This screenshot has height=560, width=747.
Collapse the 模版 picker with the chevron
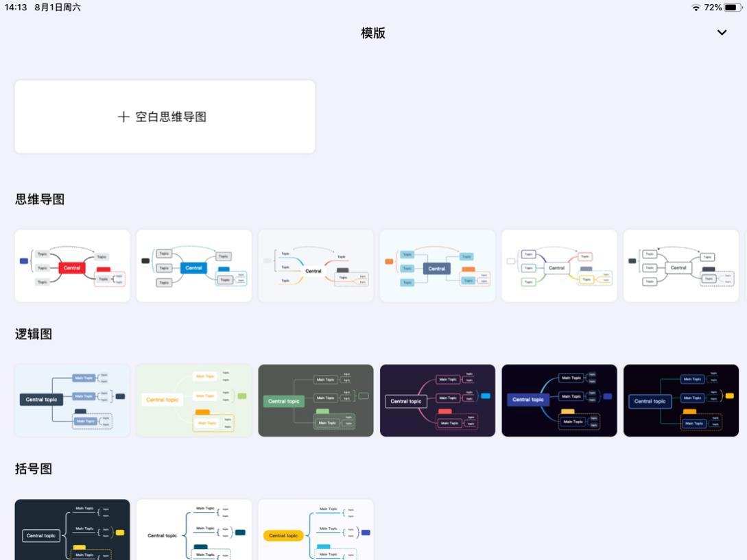(x=721, y=32)
